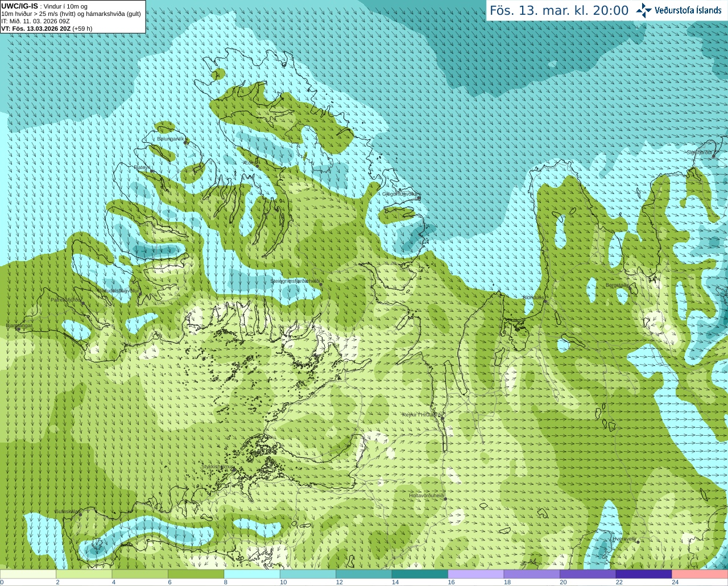728x586 pixels.
Task: Click the Holtavörðuheiði station label
Action: point(427,496)
